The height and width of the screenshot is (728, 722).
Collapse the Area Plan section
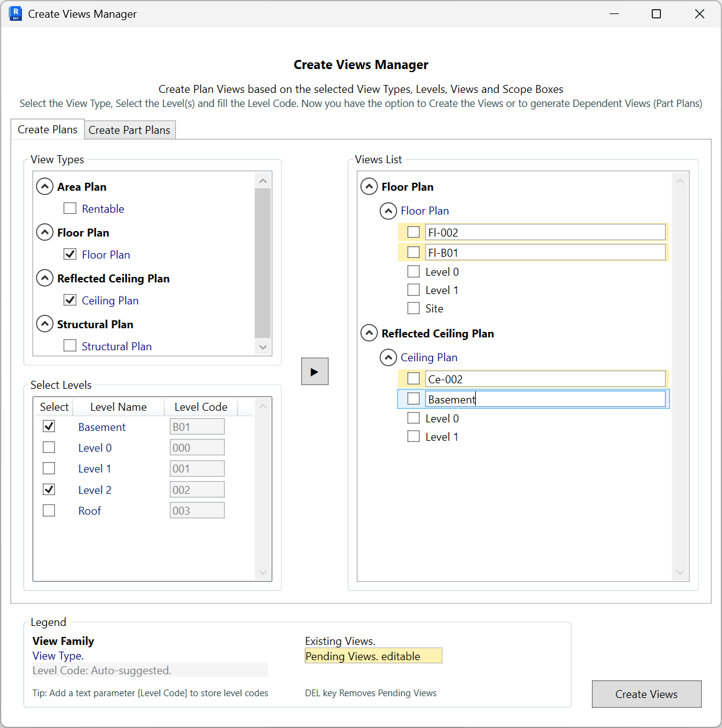pyautogui.click(x=45, y=186)
